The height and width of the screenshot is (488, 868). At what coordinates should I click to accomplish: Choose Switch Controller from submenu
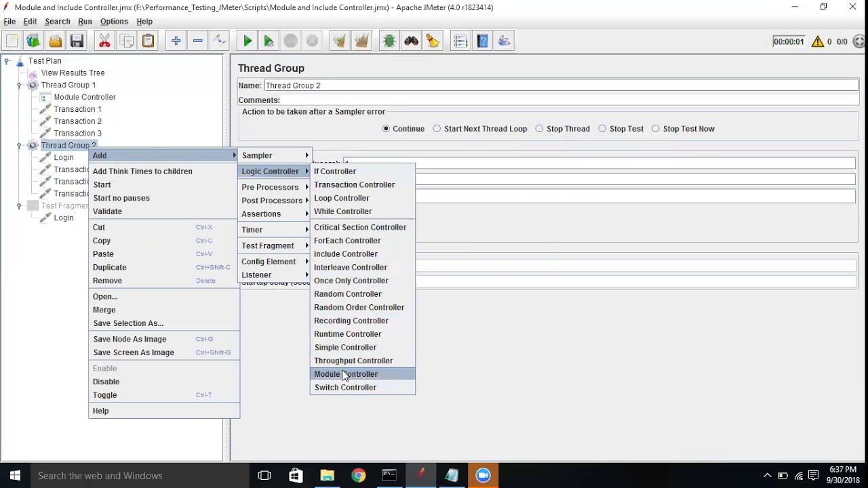click(x=362, y=388)
